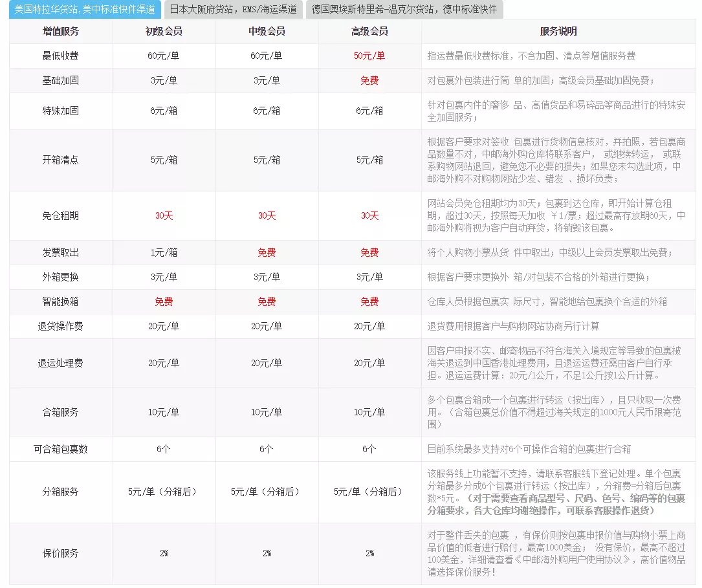Click 高级会员 20元/单 cell for 退运处理费
The image size is (702, 588).
370,364
